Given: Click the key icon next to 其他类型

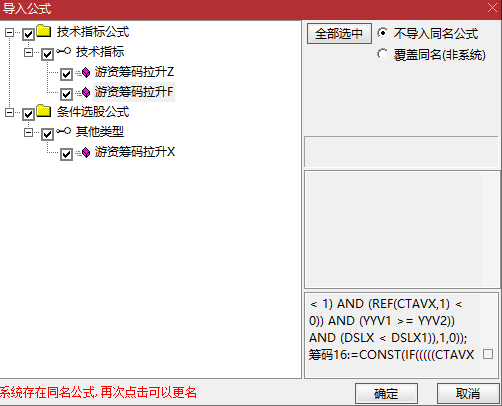Looking at the screenshot, I should point(63,131).
